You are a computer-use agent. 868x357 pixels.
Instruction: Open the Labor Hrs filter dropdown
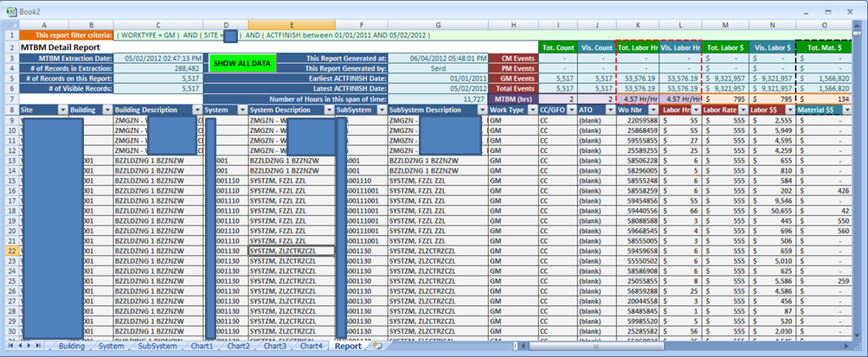pyautogui.click(x=696, y=110)
